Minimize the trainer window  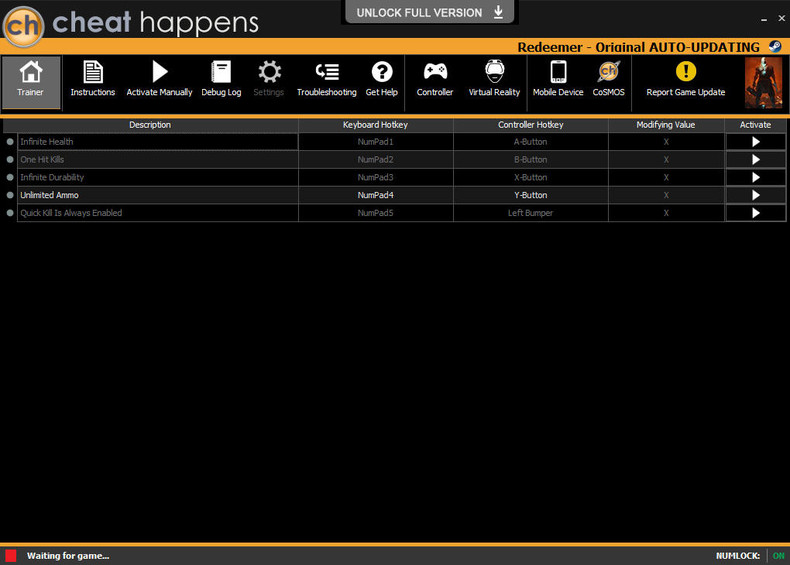pos(764,19)
